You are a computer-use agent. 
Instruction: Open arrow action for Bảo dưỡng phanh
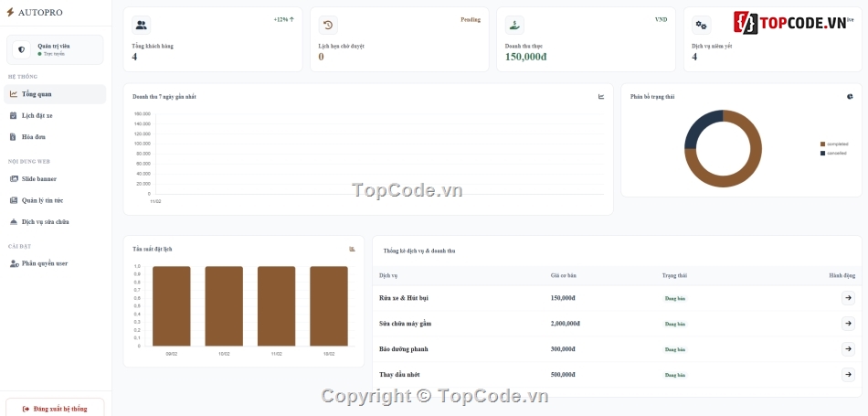click(x=848, y=349)
